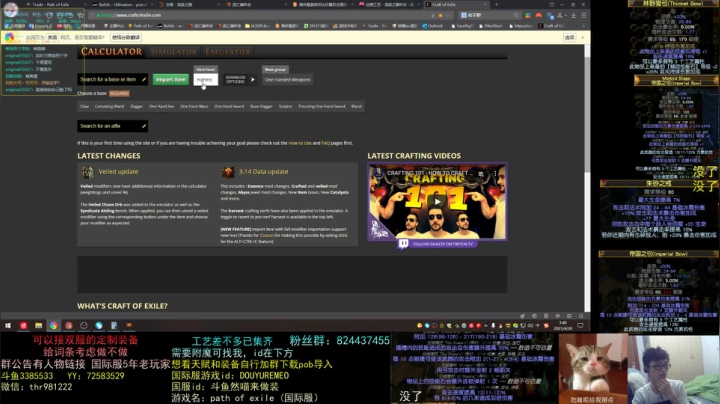Open File Explorer from the taskbar
720x404 pixels.
coord(39,325)
